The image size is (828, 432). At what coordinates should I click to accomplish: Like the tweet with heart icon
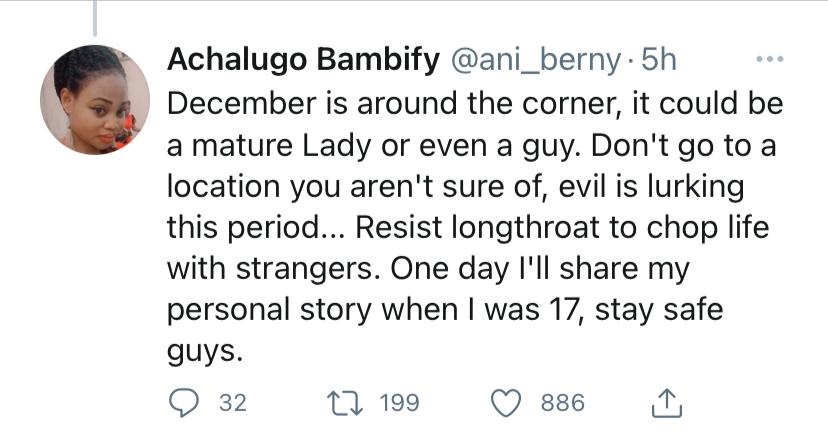(x=506, y=403)
